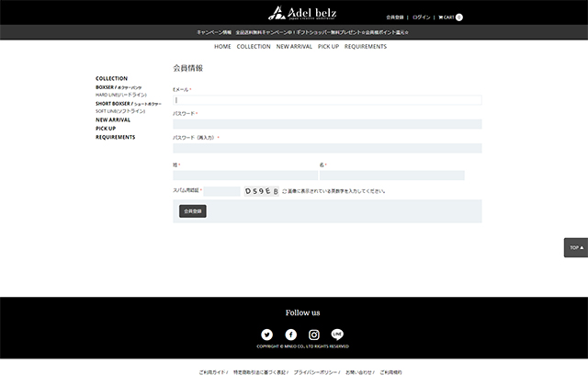
Task: Focus the password input field
Action: point(327,124)
